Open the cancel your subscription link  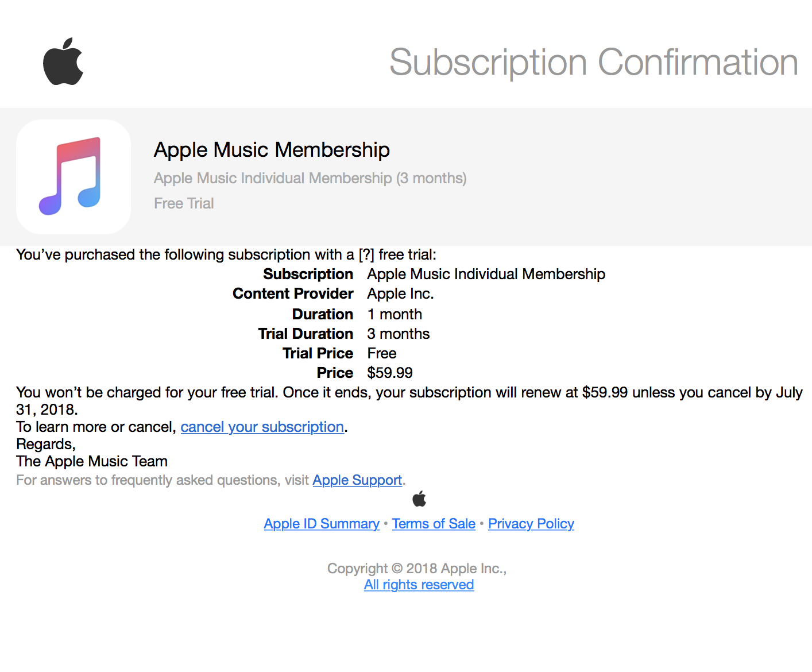tap(262, 427)
